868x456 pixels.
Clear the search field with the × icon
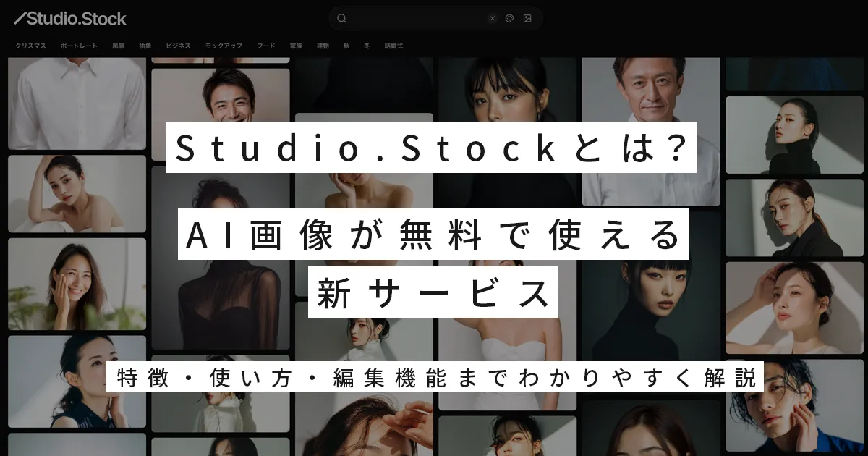point(493,18)
